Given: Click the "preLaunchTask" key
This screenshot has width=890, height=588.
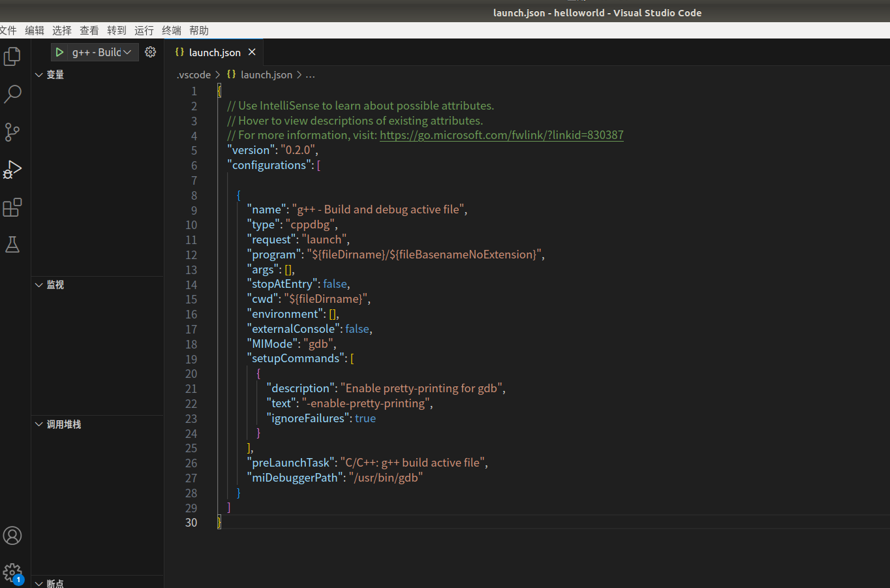Looking at the screenshot, I should coord(291,463).
